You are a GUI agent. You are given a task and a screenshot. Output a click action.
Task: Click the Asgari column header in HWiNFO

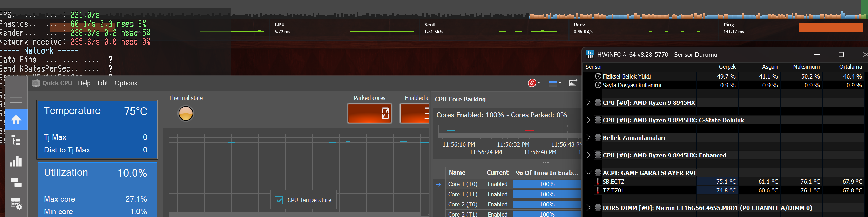click(759, 67)
